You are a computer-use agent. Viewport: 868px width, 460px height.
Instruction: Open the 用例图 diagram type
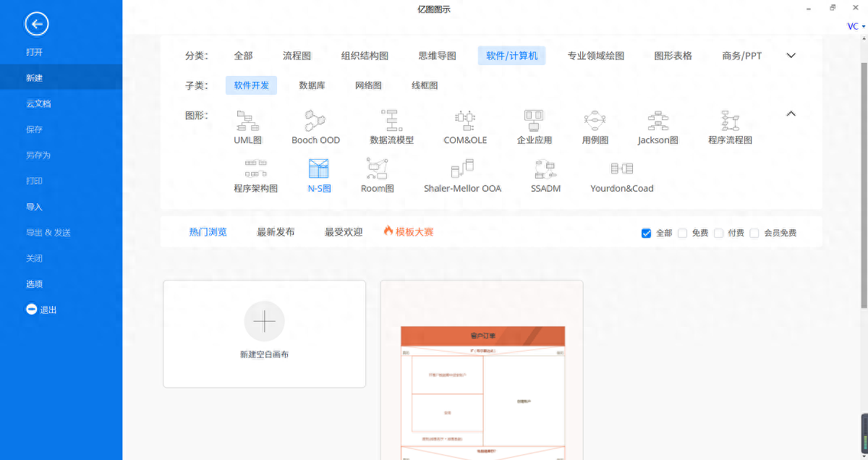coord(595,120)
